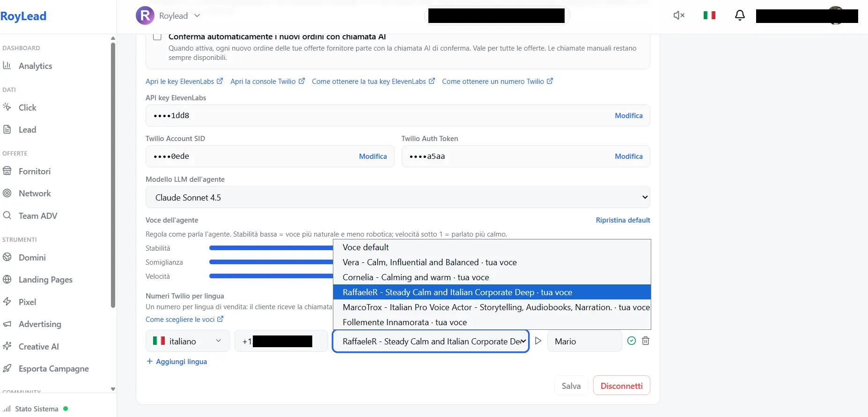Open the RaffaeleR voice select box
This screenshot has width=868, height=417.
click(x=431, y=341)
